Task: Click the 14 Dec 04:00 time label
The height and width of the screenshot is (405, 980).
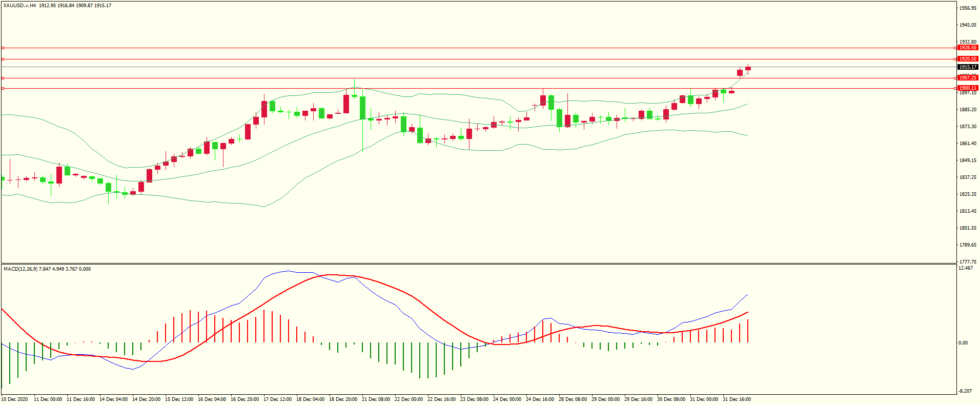Action: [x=113, y=399]
